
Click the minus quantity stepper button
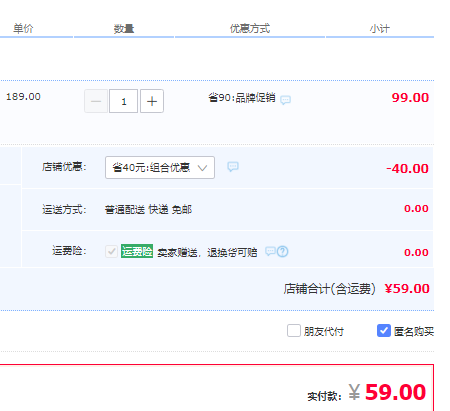96,101
